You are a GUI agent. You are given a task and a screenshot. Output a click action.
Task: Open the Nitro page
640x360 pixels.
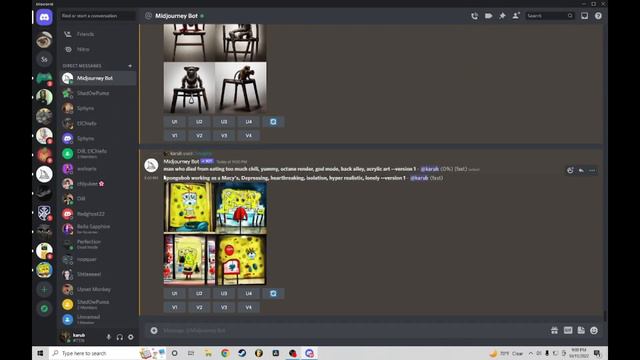pos(98,49)
